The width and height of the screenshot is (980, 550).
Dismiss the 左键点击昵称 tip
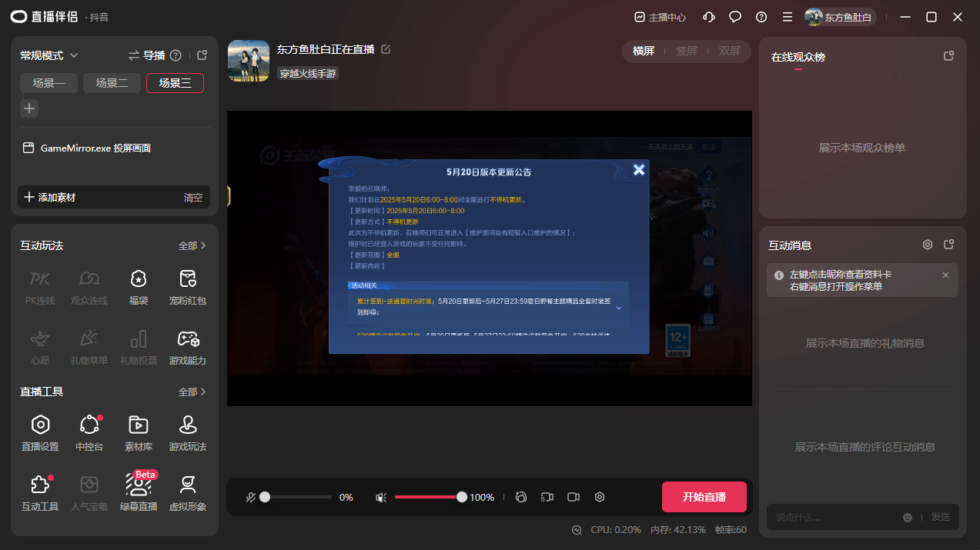(945, 275)
